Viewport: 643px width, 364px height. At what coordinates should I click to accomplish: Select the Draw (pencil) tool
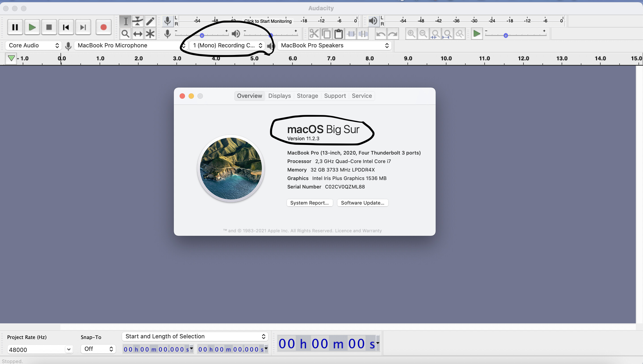pos(150,21)
